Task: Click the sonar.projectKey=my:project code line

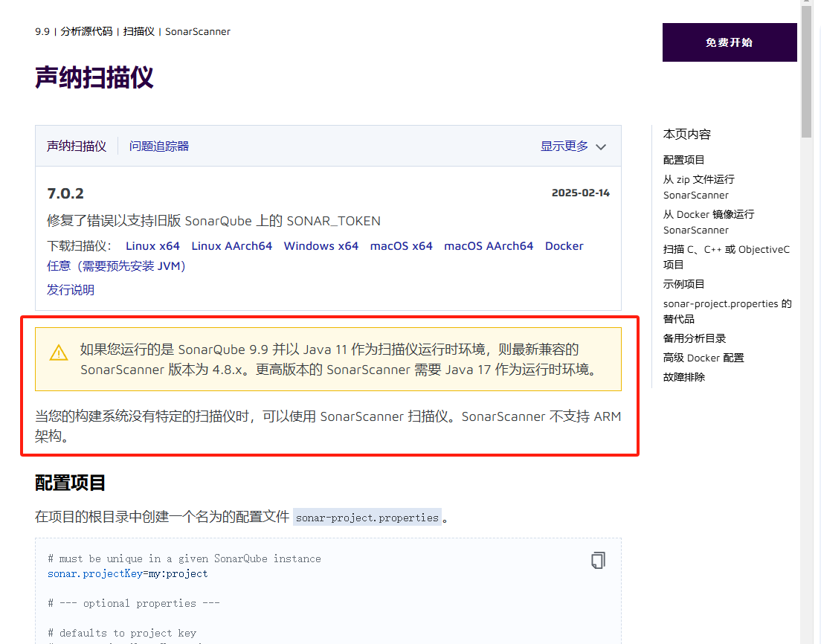Action: pyautogui.click(x=128, y=573)
